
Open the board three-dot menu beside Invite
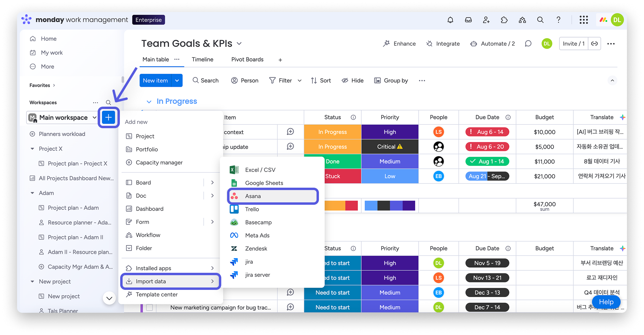pyautogui.click(x=611, y=44)
